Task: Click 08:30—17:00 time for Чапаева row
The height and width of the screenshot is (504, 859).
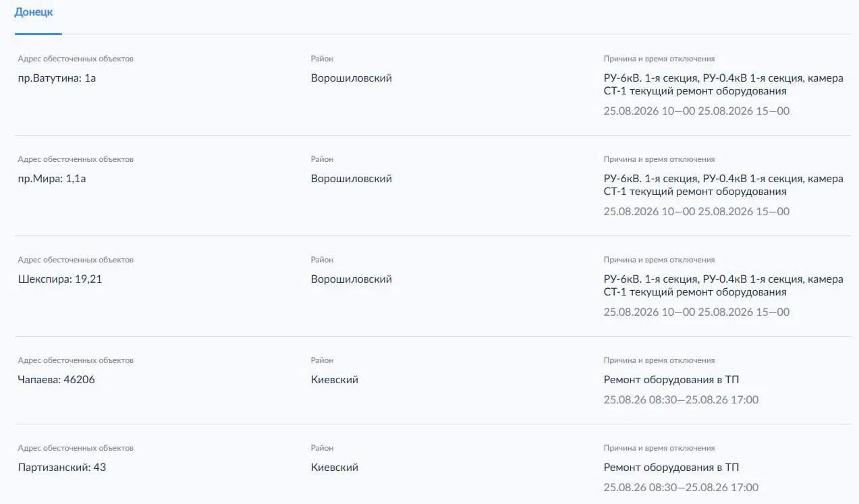Action: point(681,400)
